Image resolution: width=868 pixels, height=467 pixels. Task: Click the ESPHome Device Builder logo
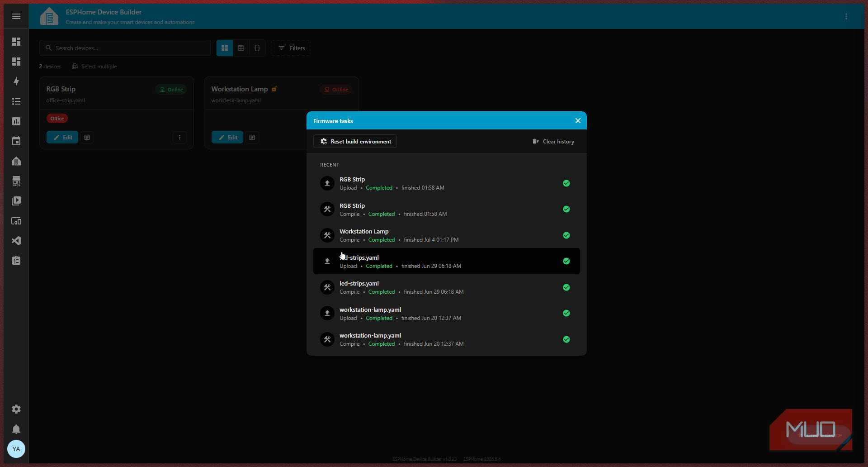click(49, 16)
